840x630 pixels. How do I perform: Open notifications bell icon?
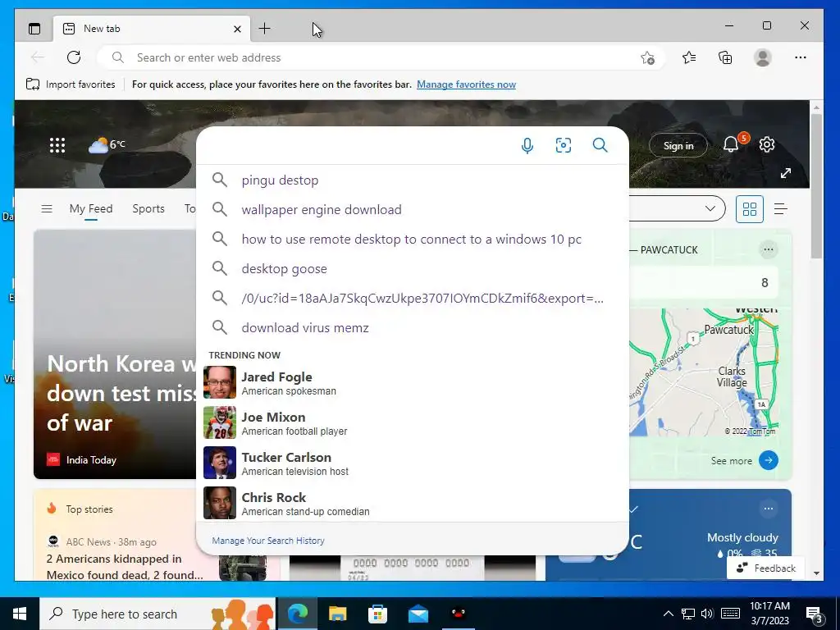731,144
